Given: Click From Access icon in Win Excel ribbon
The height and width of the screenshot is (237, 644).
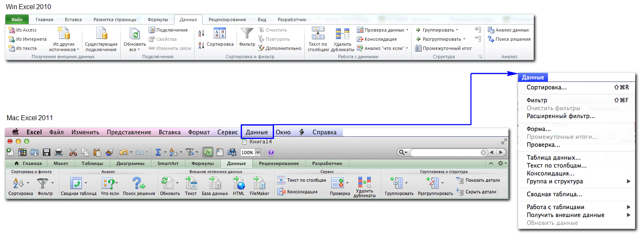Looking at the screenshot, I should pyautogui.click(x=12, y=30).
